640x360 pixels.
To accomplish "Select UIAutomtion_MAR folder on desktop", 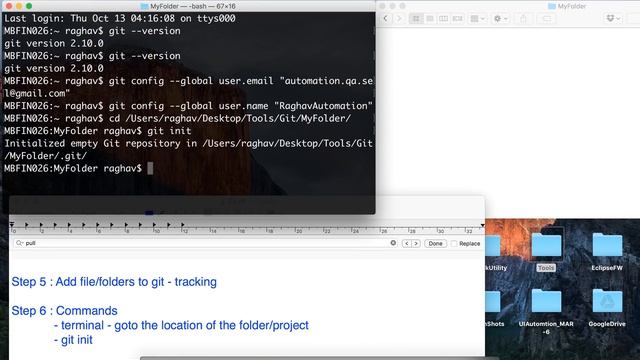I will pos(546,311).
